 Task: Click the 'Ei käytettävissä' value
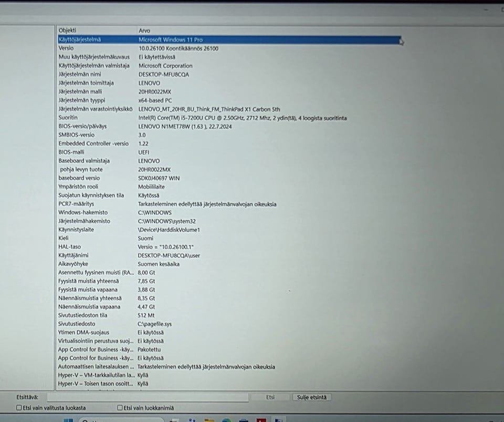click(157, 57)
